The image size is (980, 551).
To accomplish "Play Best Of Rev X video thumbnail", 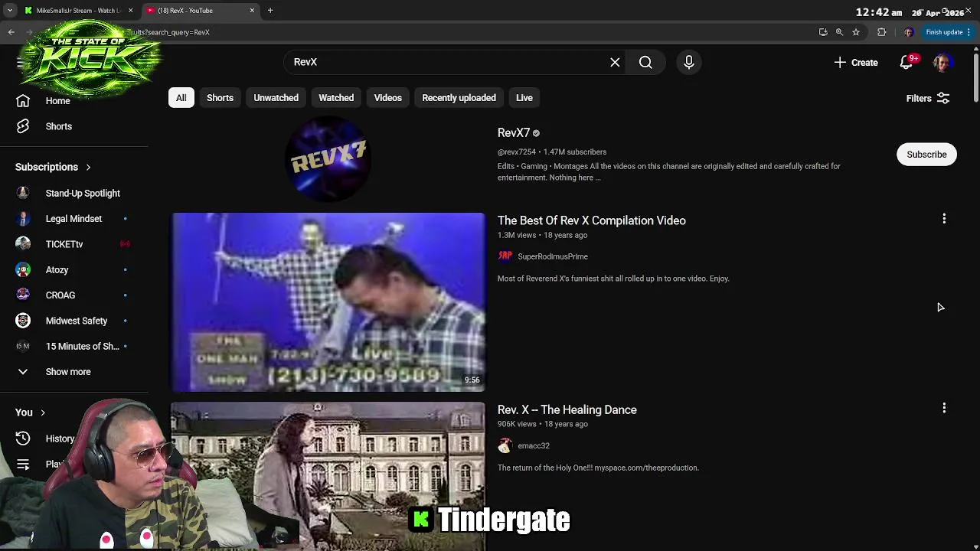I will click(328, 302).
